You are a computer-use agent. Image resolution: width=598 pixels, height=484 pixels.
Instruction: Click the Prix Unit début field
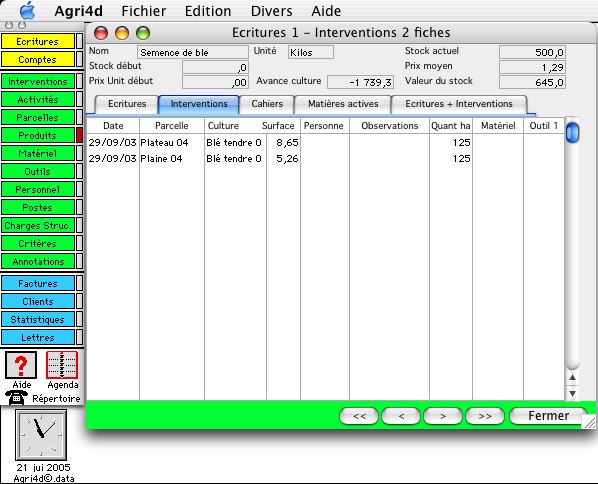pyautogui.click(x=215, y=82)
